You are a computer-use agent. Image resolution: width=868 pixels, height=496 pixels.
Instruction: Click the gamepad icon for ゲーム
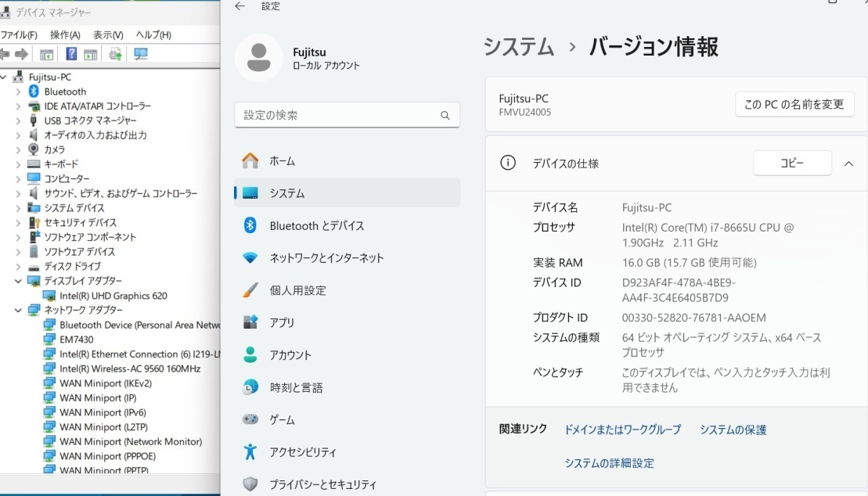pos(250,419)
